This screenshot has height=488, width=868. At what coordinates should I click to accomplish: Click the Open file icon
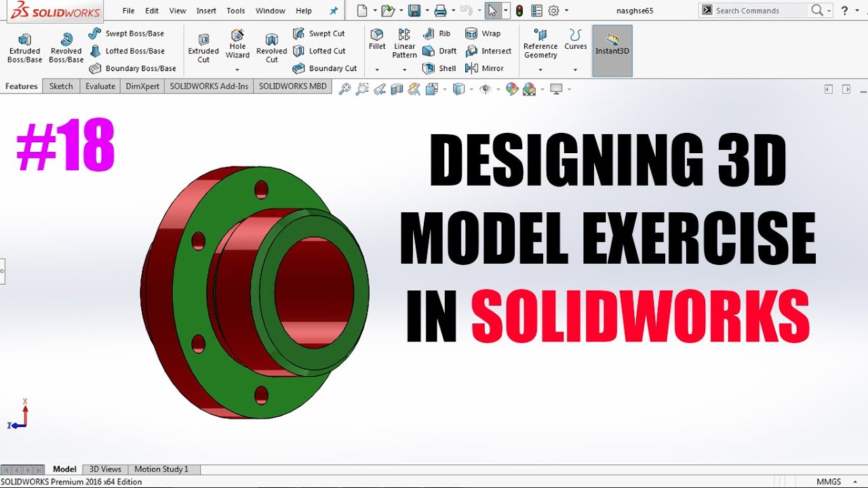point(387,10)
